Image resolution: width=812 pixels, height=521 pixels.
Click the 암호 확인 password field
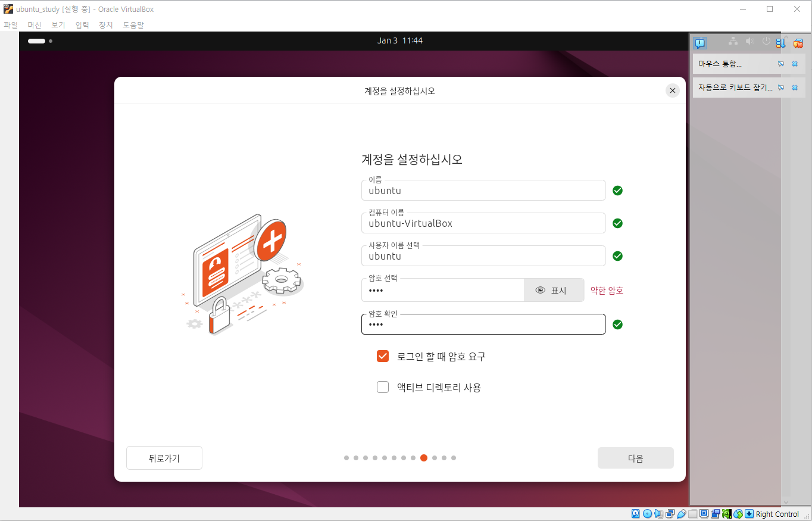coord(483,325)
